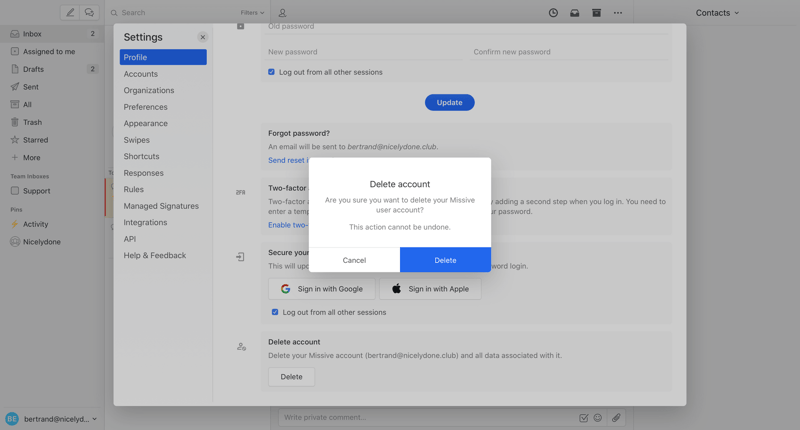This screenshot has height=430, width=800.
Task: Click the Update password button
Action: (x=449, y=103)
